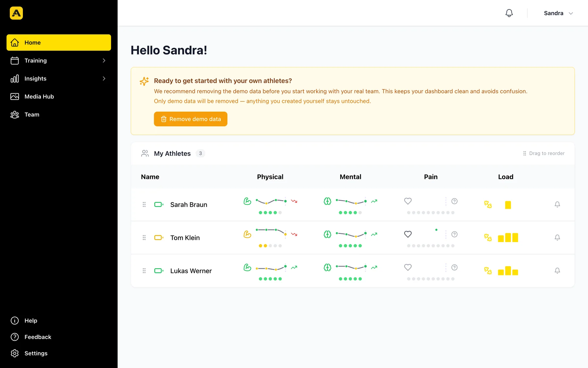Toggle Sarah Braun's row notification bell
The width and height of the screenshot is (588, 368).
557,204
